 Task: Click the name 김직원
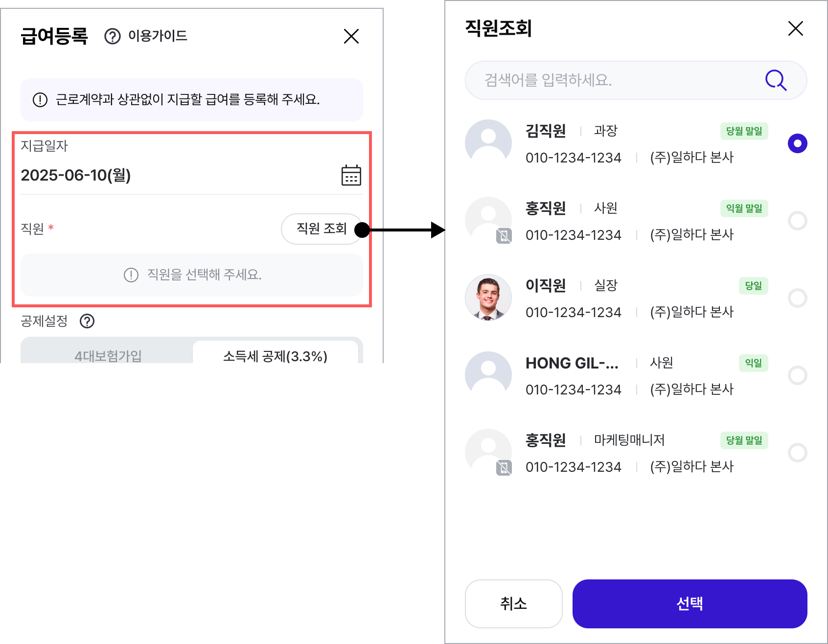tap(546, 131)
